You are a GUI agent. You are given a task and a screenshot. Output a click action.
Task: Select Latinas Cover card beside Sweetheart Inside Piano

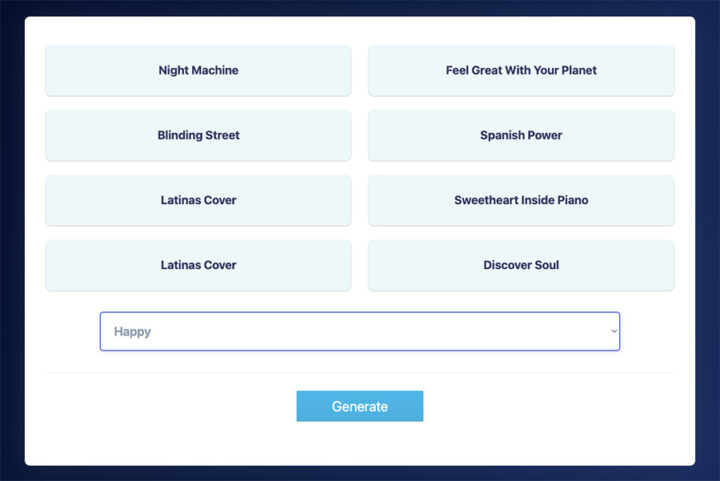tap(198, 201)
